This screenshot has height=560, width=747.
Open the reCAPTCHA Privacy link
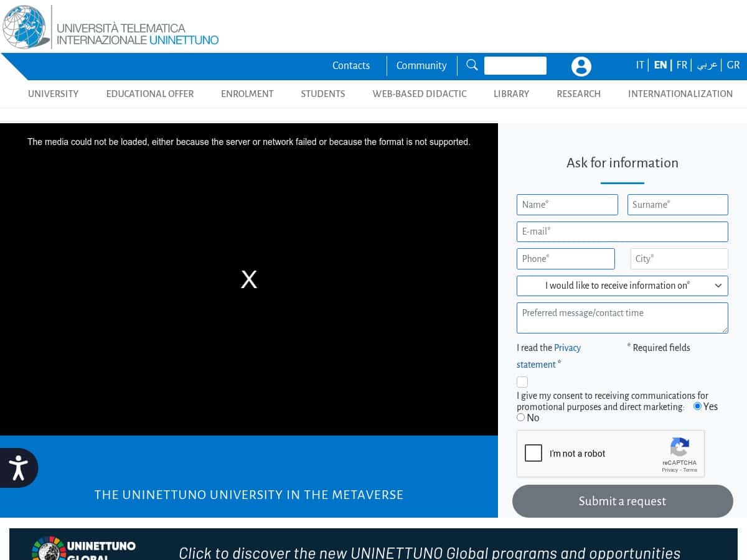coord(670,470)
